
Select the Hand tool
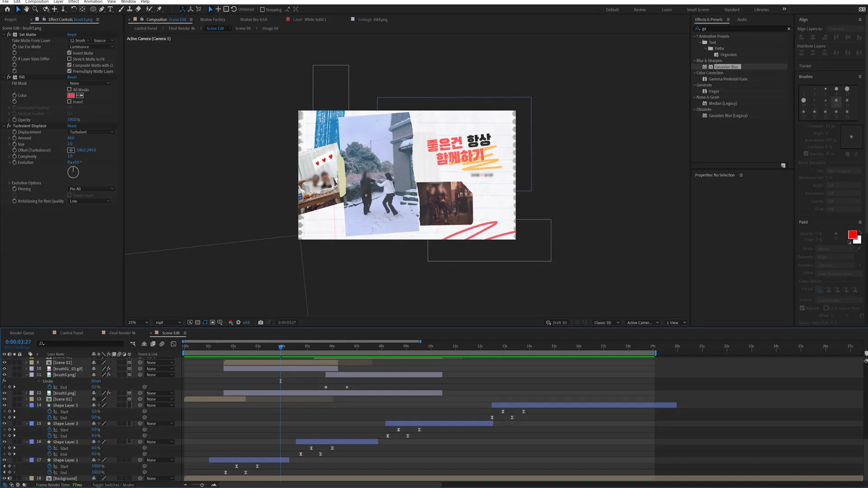pos(27,9)
